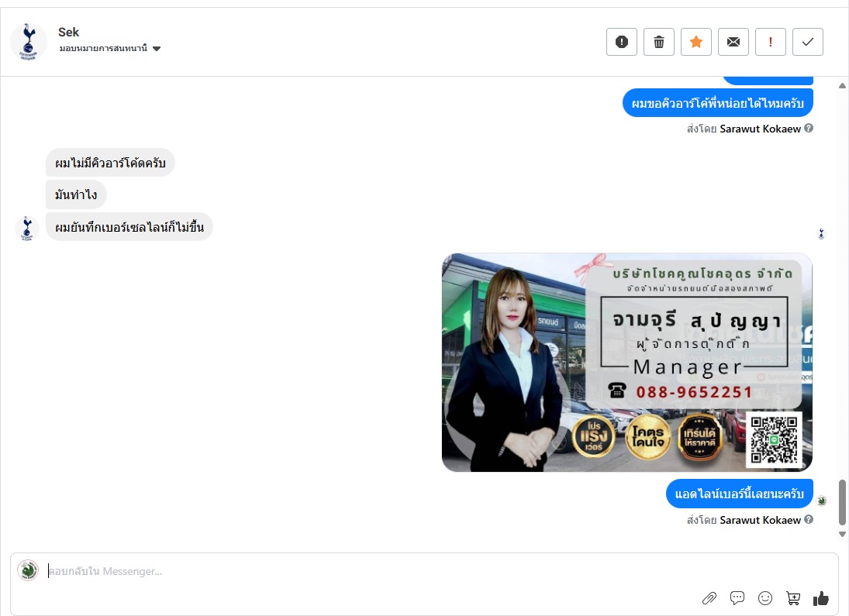Screen dimensions: 849x616
Task: Open the shopping cart order icon
Action: [x=793, y=597]
